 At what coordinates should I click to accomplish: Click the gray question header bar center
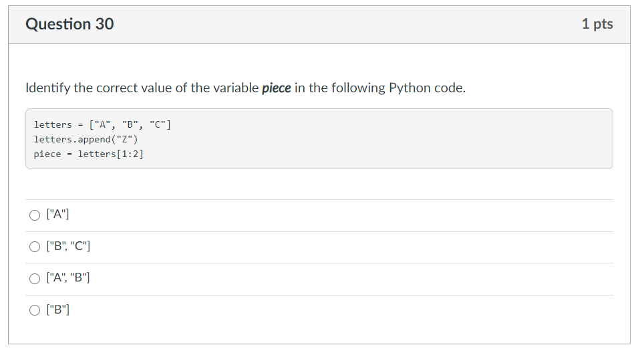click(319, 25)
